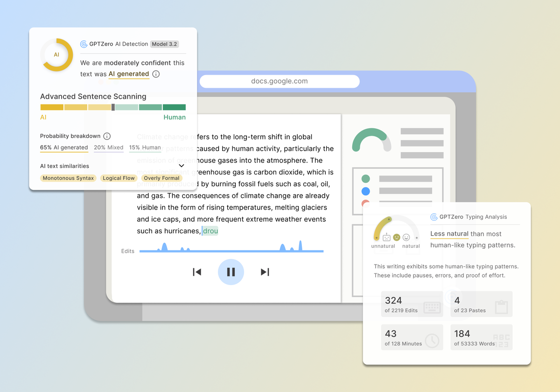560x392 pixels.
Task: Expand the AI text similarities chevron
Action: 182,166
